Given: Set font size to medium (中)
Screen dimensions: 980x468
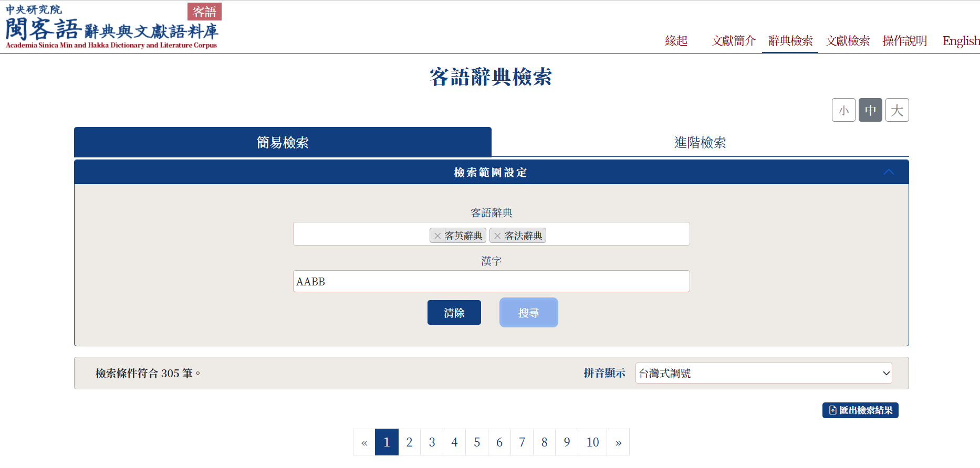Looking at the screenshot, I should (x=870, y=110).
